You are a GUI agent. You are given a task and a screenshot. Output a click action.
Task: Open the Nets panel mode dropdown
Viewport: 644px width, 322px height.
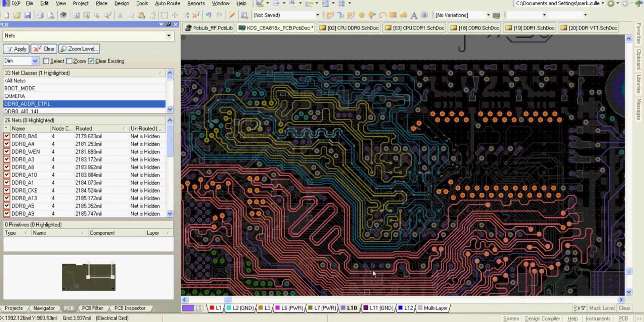(169, 36)
